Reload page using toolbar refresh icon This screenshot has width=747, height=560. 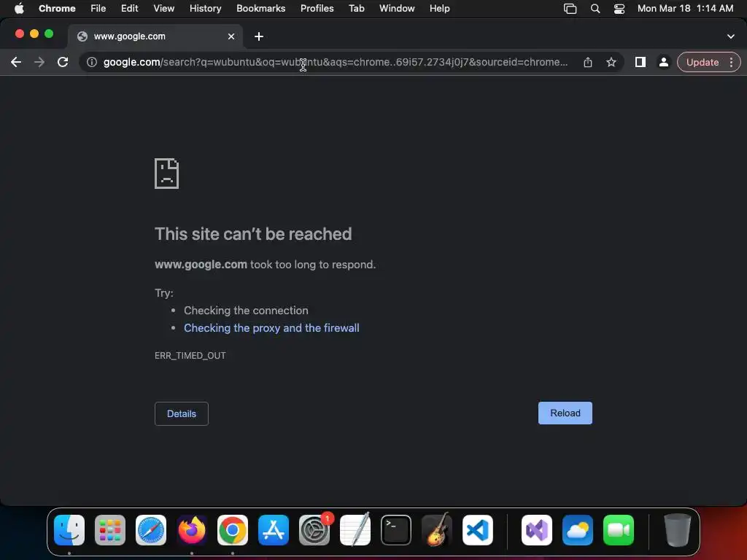click(x=63, y=63)
